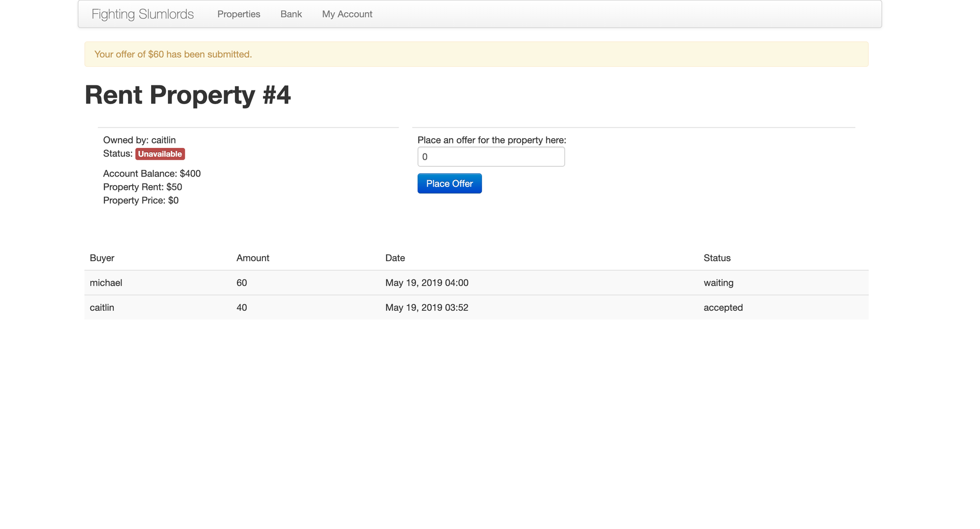Click the Rent Property #4 heading
The height and width of the screenshot is (529, 980).
pyautogui.click(x=188, y=95)
